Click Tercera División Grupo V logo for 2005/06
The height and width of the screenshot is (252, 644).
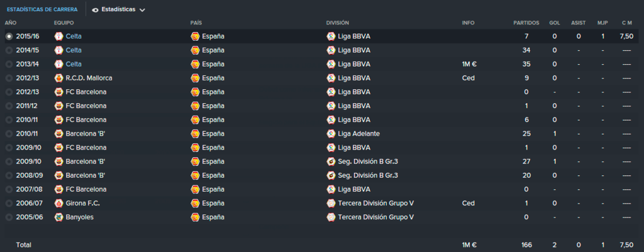pyautogui.click(x=331, y=217)
